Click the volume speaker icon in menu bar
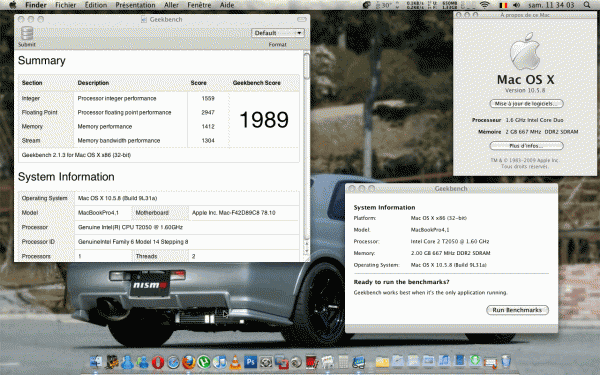The height and width of the screenshot is (375, 600). [517, 5]
